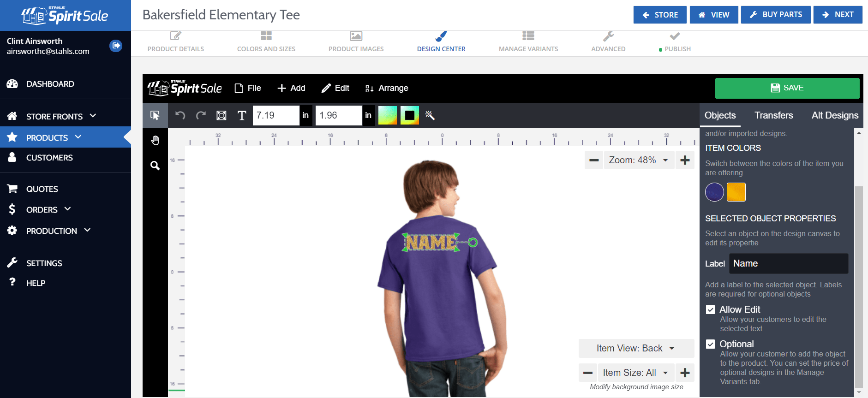Expand the Orders menu
This screenshot has height=398, width=868.
[x=68, y=208]
